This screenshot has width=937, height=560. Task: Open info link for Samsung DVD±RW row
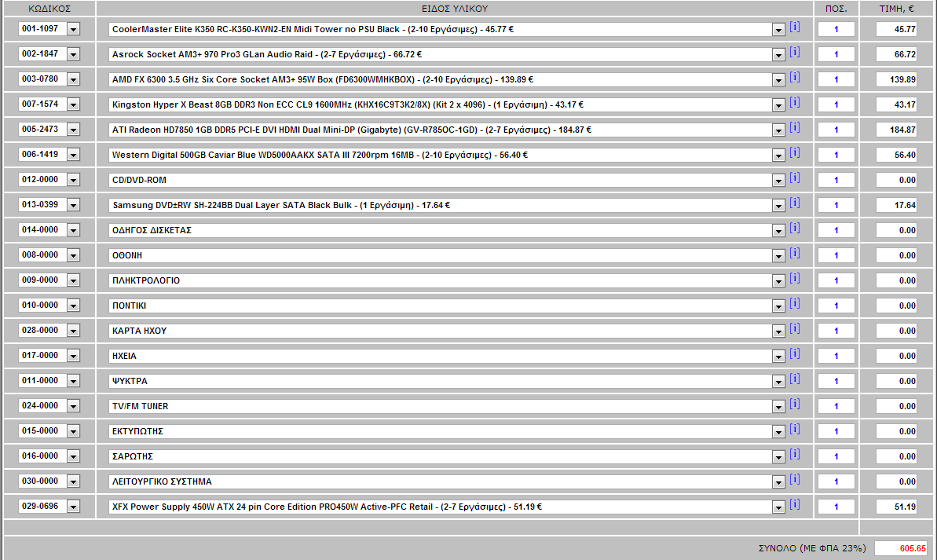[794, 203]
